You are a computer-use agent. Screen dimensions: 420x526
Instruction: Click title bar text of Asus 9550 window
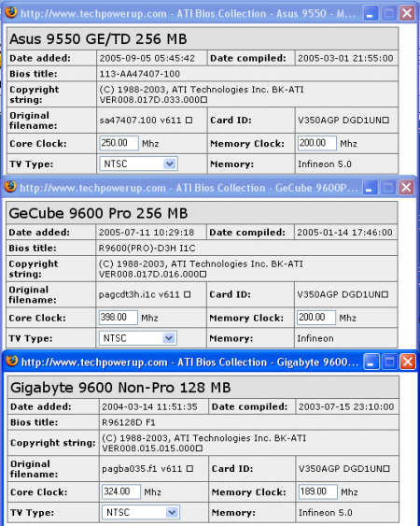click(x=188, y=14)
